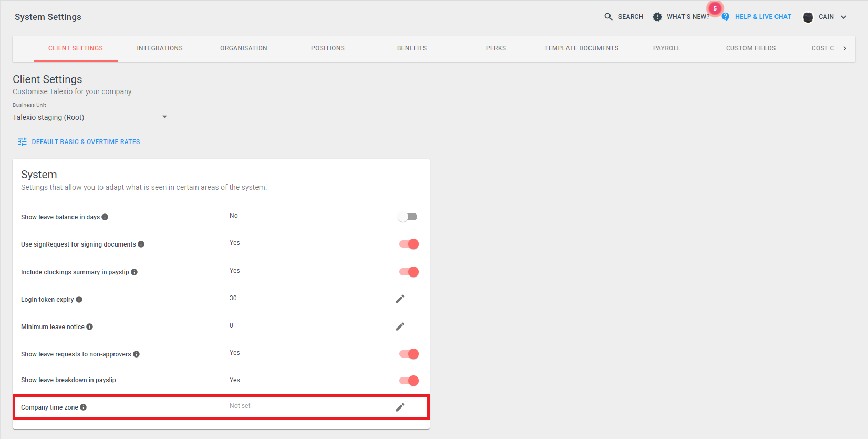Viewport: 868px width, 439px height.
Task: Click the 'No' value for leave balance
Action: coord(234,216)
